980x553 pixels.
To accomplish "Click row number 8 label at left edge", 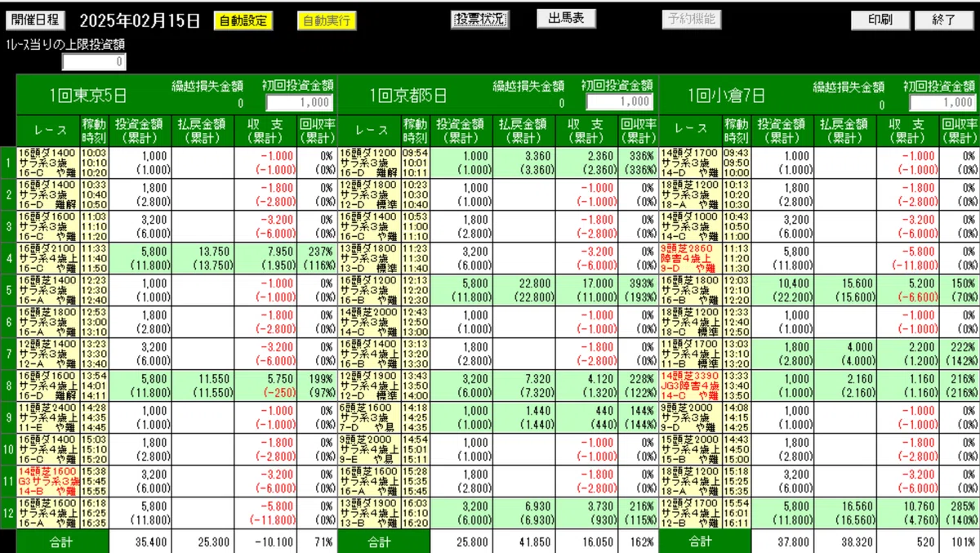I will pos(7,386).
